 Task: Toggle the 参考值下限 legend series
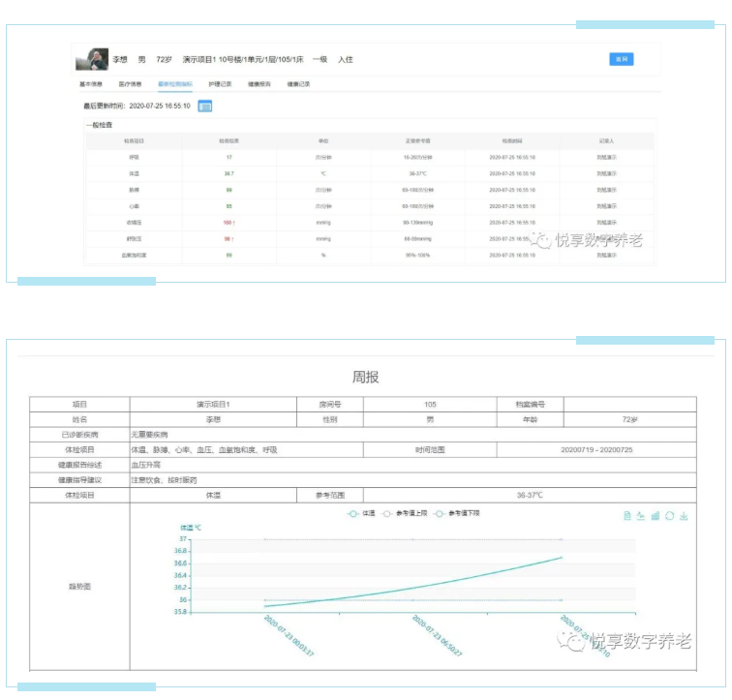click(456, 513)
